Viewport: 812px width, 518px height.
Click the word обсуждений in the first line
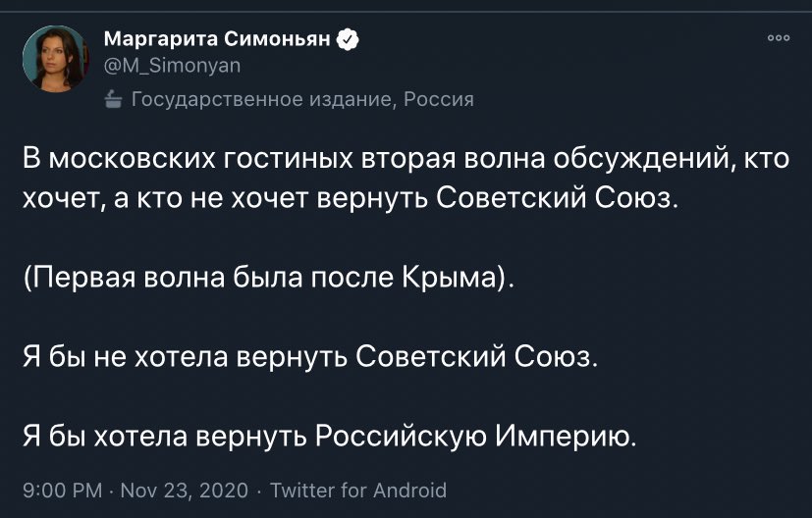point(643,159)
